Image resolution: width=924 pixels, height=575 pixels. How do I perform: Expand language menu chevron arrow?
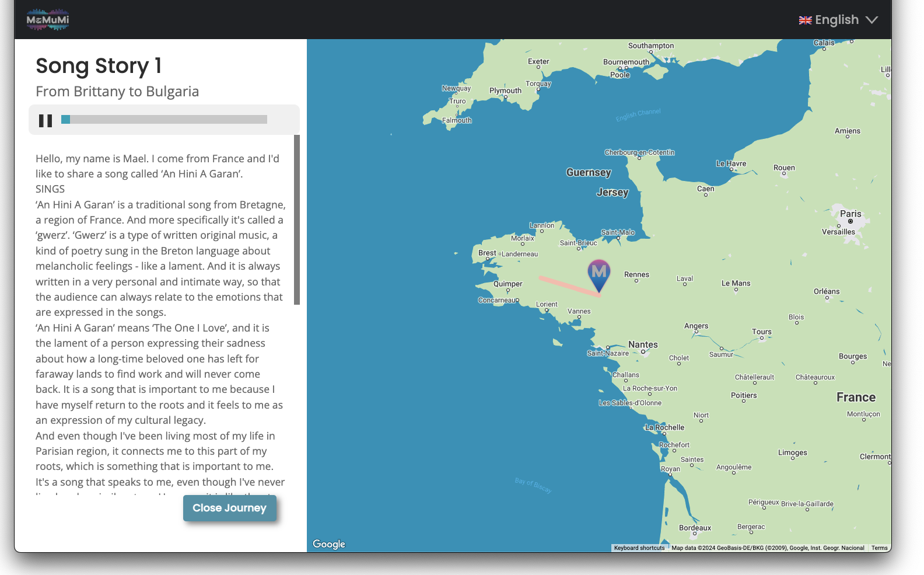click(872, 20)
